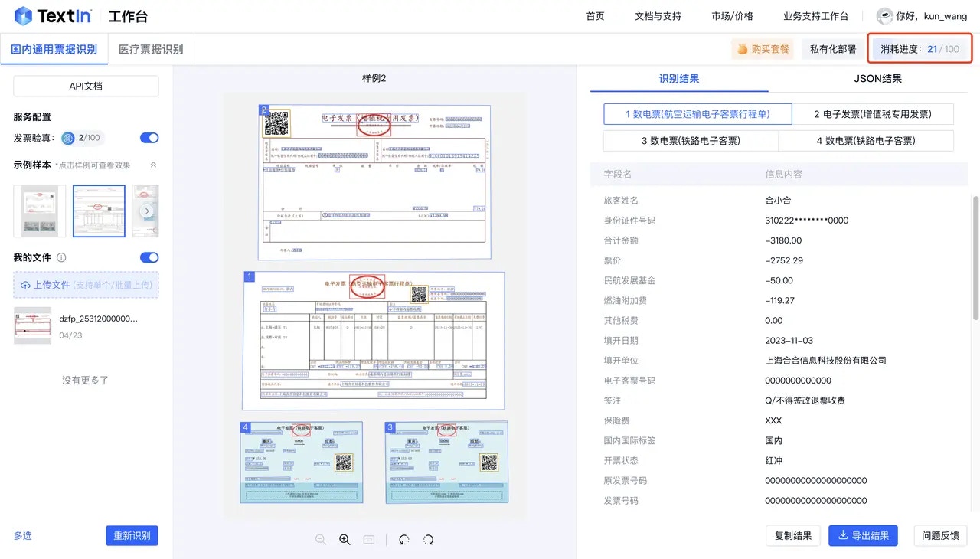This screenshot has width=980, height=559.
Task: Open the 识别结果 tab
Action: click(679, 78)
